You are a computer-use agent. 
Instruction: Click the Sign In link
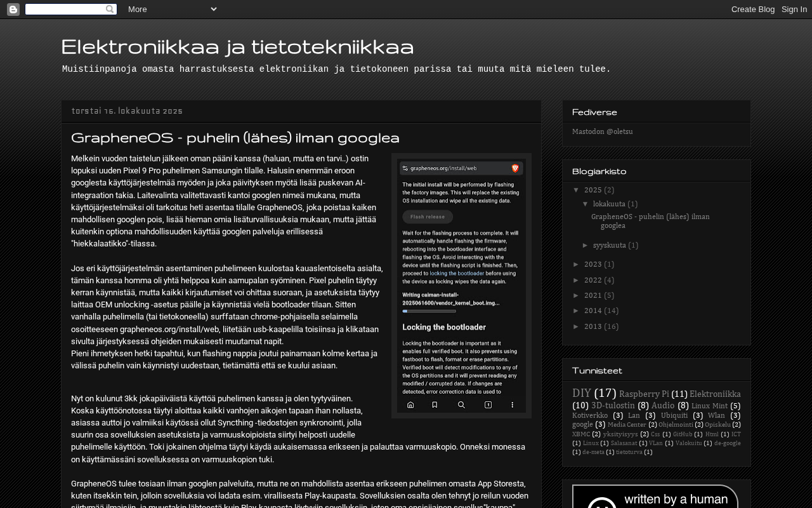click(794, 9)
